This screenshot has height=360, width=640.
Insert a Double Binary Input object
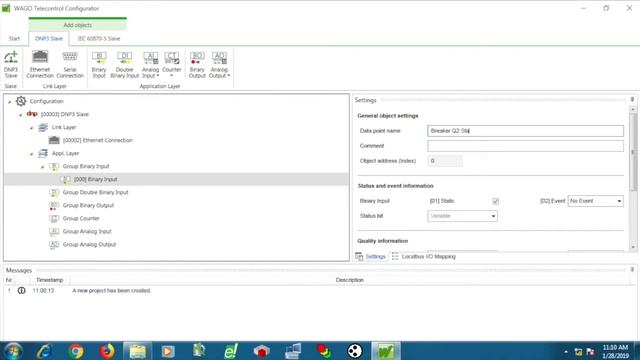(124, 64)
